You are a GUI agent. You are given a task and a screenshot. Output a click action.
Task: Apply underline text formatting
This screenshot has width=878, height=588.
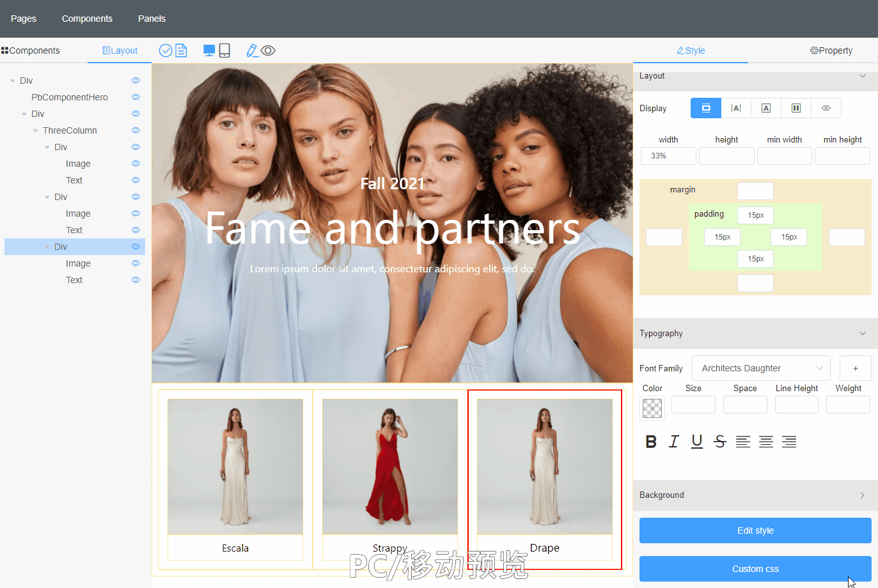click(x=697, y=442)
